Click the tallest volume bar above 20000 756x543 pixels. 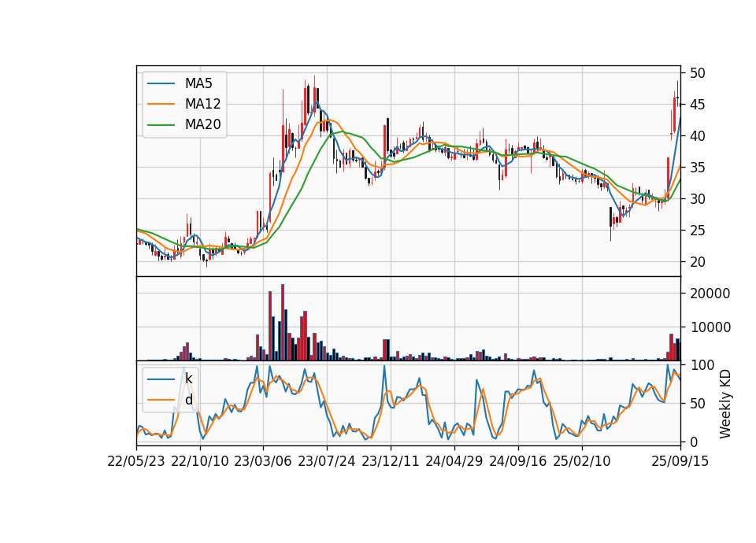click(x=283, y=323)
